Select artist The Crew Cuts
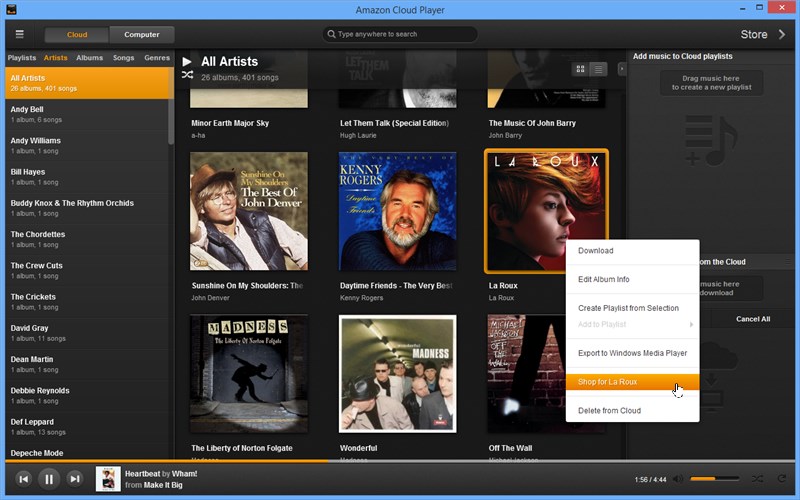800x500 pixels. 87,270
